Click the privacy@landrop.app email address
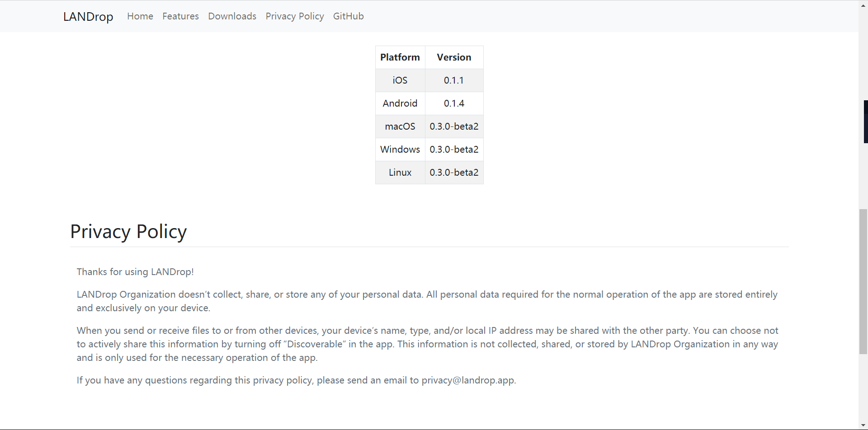 click(x=468, y=380)
